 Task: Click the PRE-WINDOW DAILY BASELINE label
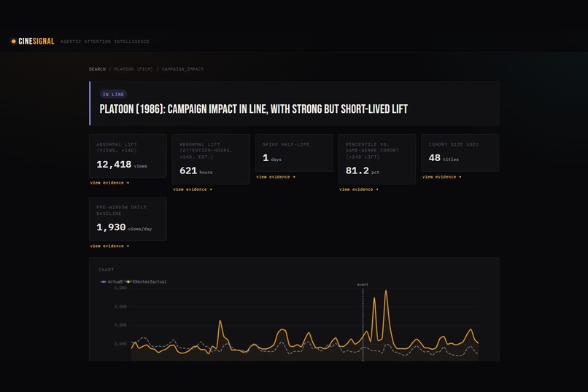[x=122, y=211]
